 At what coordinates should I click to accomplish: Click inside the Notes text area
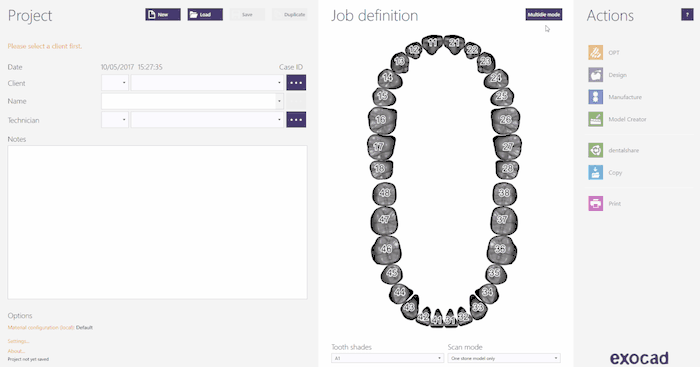click(157, 222)
